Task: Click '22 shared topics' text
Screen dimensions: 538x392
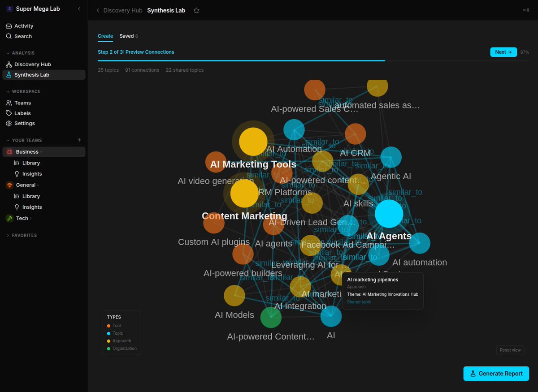Action: 185,70
